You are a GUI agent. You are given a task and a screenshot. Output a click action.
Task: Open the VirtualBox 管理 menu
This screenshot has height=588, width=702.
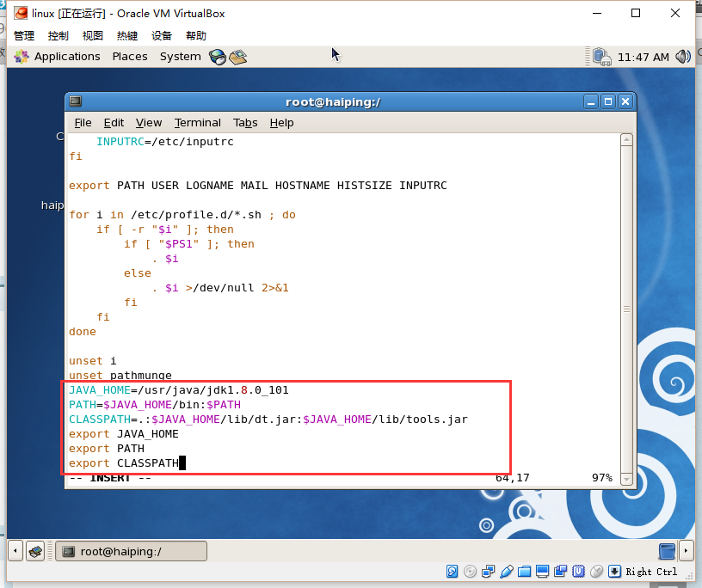[x=24, y=36]
